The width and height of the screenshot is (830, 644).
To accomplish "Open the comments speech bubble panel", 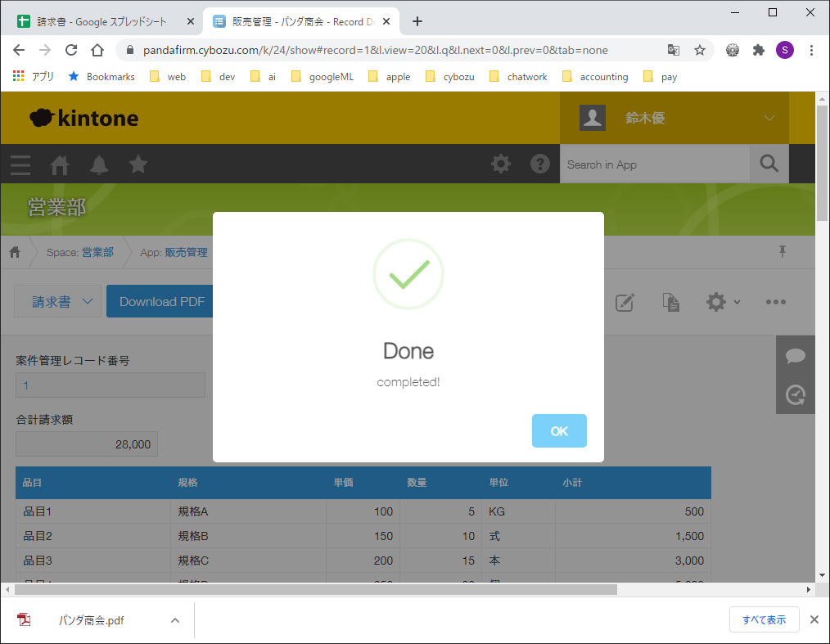I will tap(795, 356).
